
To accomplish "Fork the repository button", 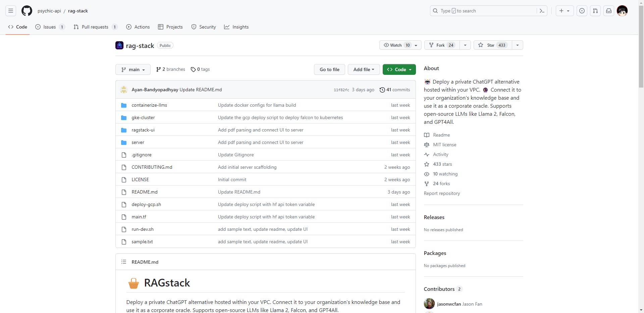I will click(x=442, y=45).
